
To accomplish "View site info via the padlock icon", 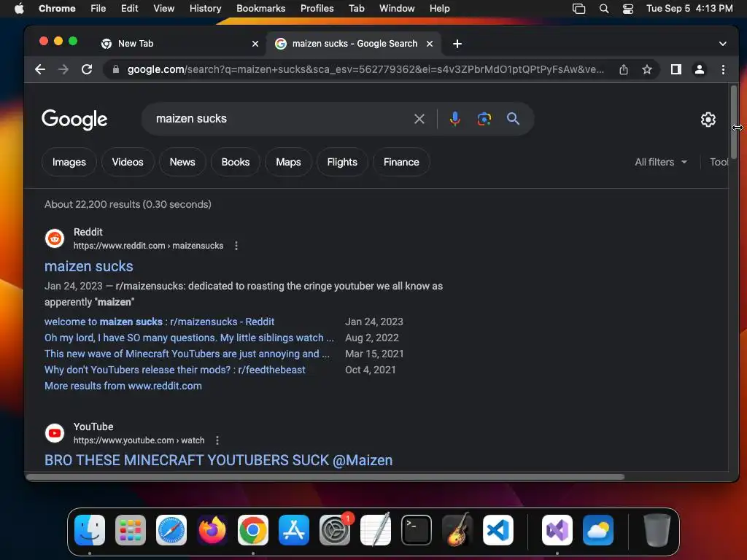I will (x=115, y=69).
